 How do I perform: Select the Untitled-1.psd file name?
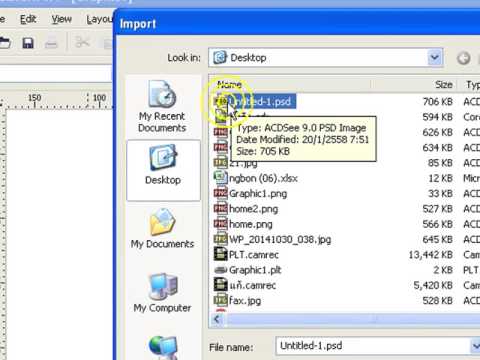pos(262,101)
